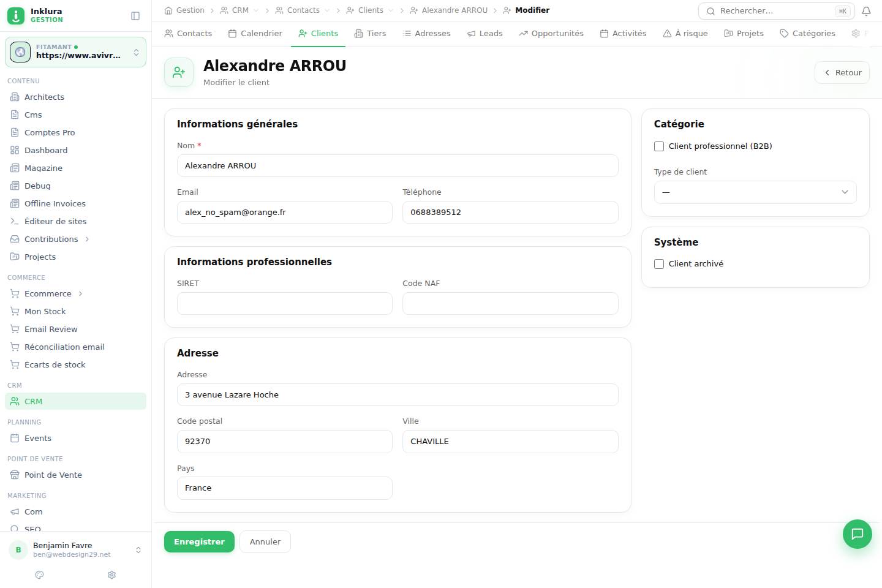
Task: Go back with the Retour button
Action: coord(842,72)
